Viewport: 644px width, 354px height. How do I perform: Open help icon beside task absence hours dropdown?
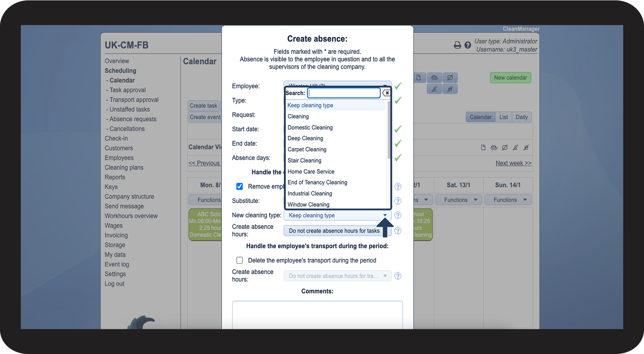[398, 231]
